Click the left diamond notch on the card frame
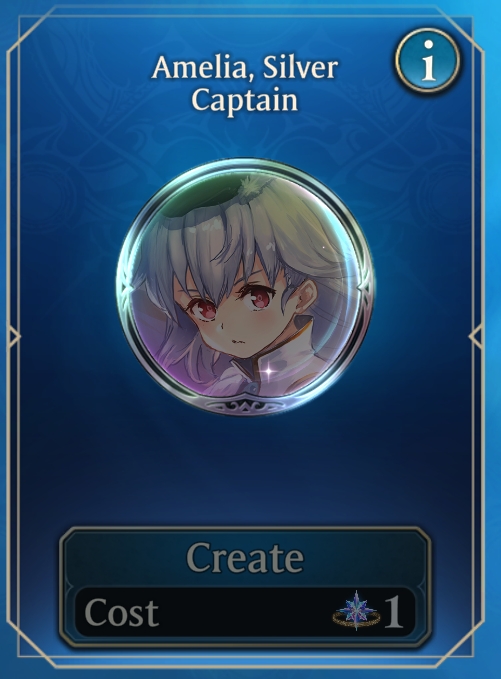 (x=13, y=336)
